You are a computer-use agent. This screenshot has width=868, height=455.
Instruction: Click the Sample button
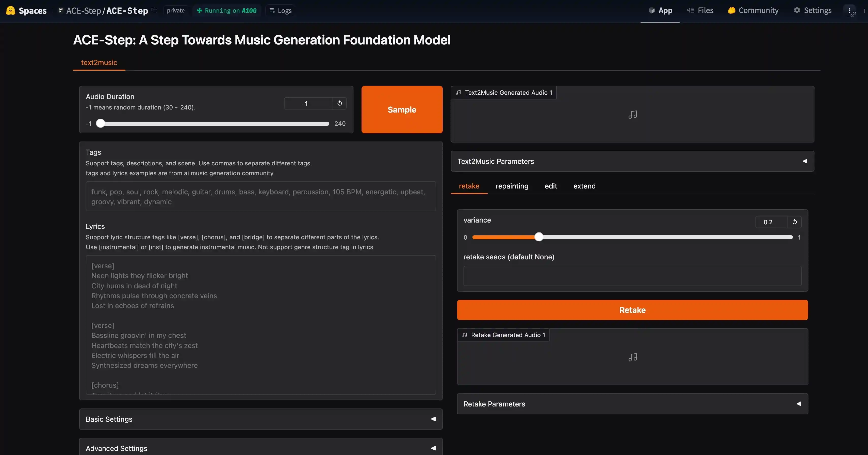click(x=401, y=109)
